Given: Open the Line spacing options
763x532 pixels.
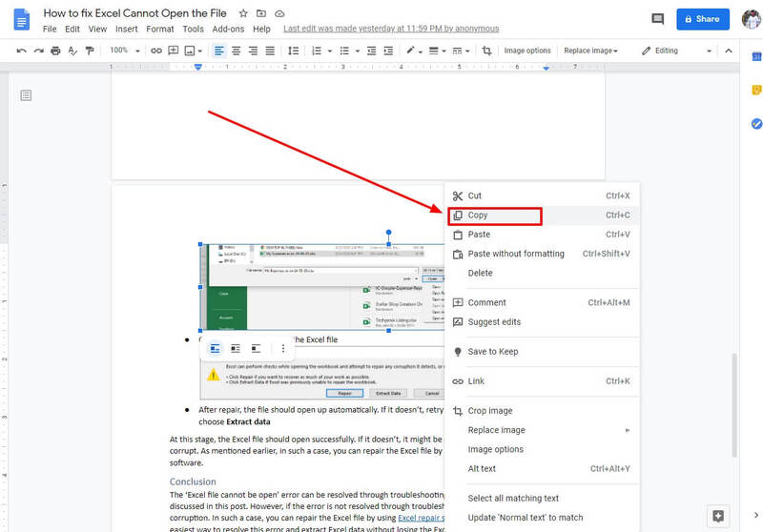Looking at the screenshot, I should point(294,51).
